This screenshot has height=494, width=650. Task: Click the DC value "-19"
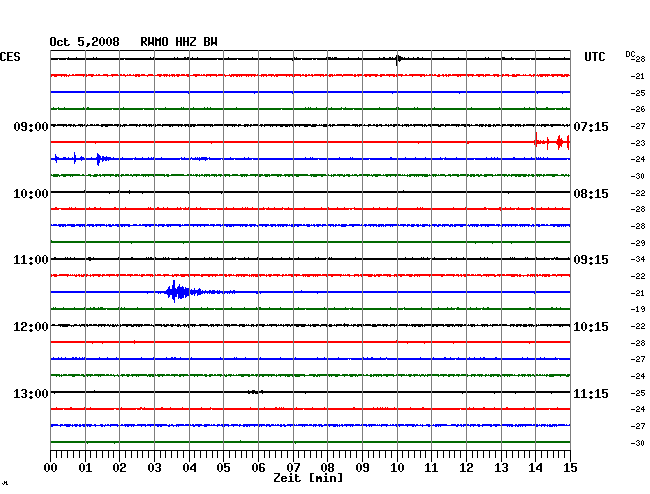tap(638, 309)
